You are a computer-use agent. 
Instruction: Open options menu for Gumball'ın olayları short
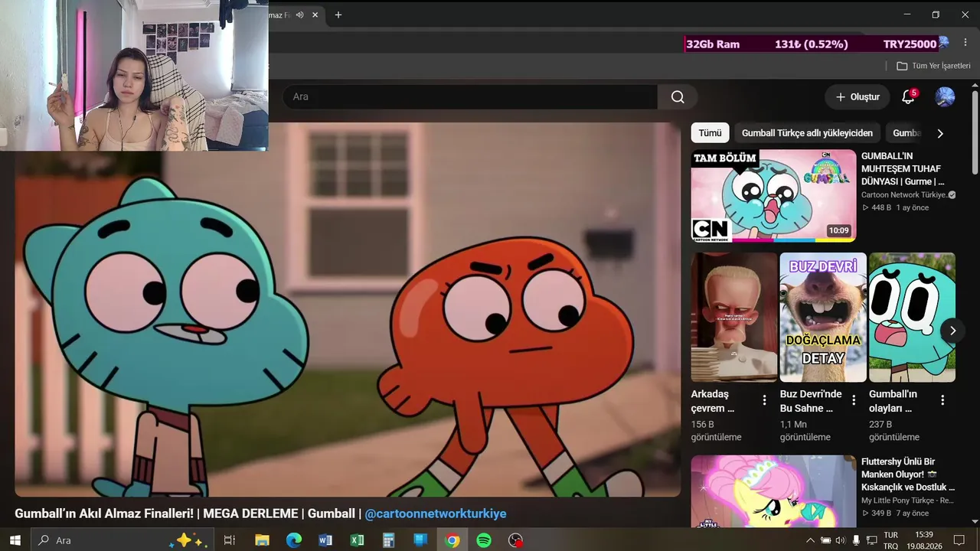click(x=942, y=400)
